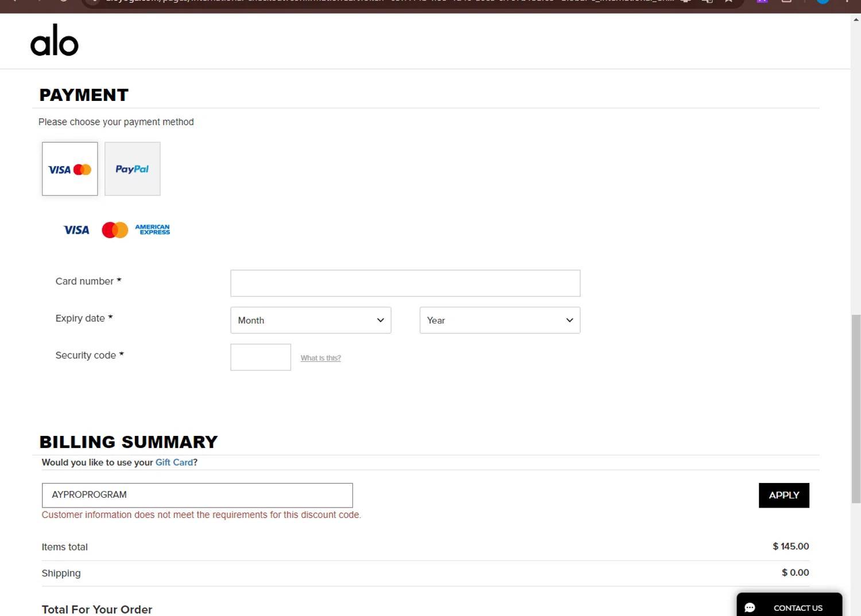Click the standalone Visa card logo
Viewport: 861px width, 616px height.
pyautogui.click(x=76, y=230)
